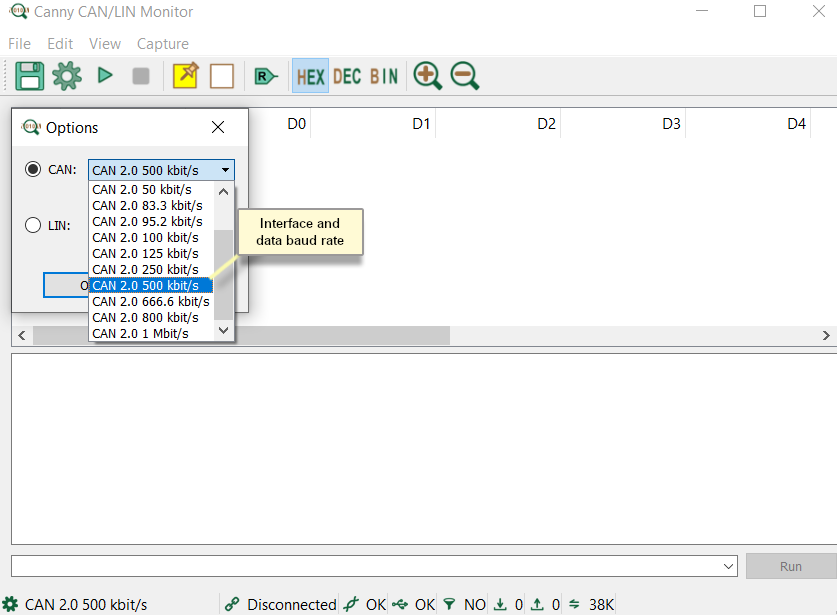Click the upload arrow counter icon
837x615 pixels.
coord(537,604)
